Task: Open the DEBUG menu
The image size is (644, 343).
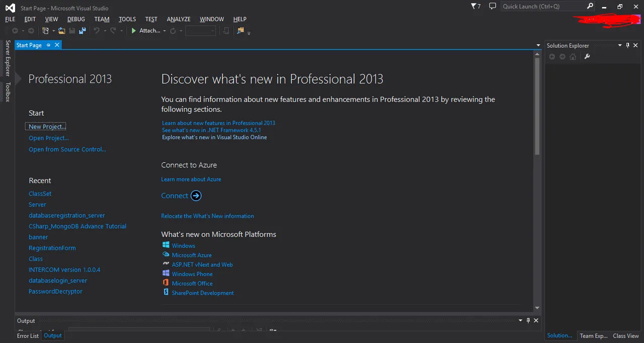Action: (x=76, y=19)
